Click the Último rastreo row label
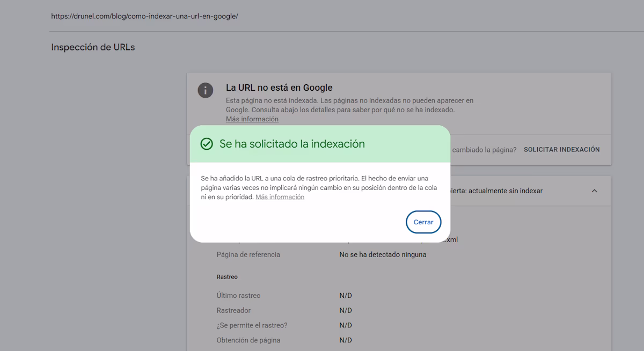This screenshot has width=644, height=351. (238, 295)
